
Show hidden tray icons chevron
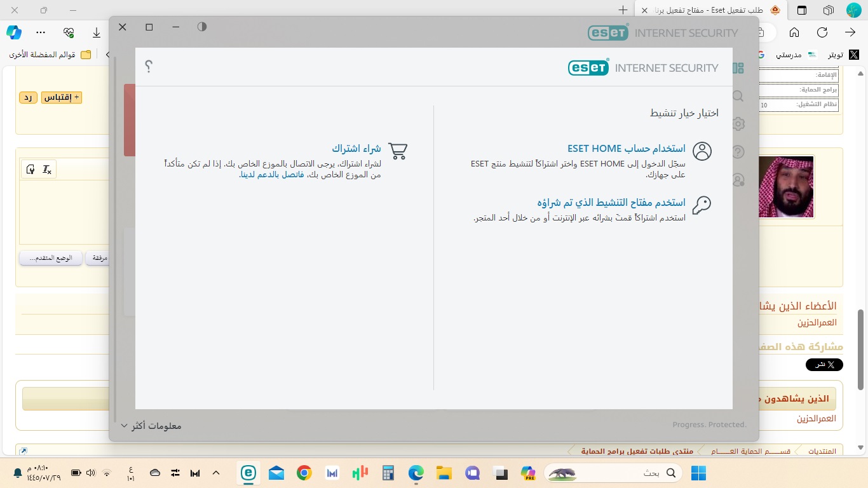(x=215, y=473)
